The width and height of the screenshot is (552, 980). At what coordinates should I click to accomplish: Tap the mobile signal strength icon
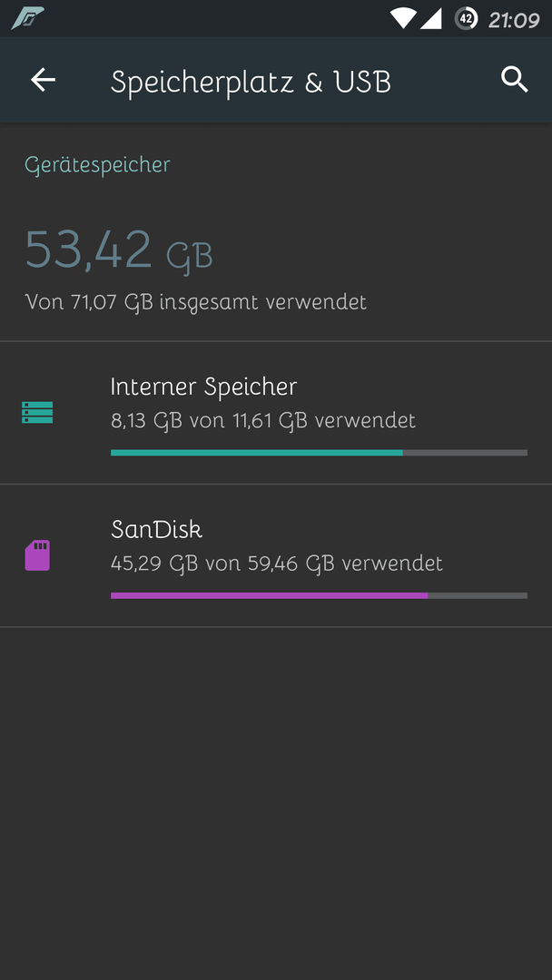click(x=431, y=18)
